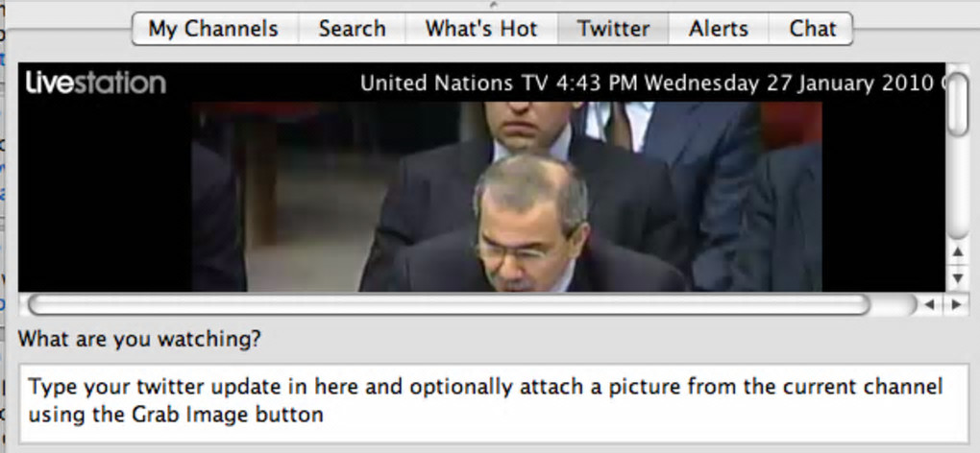Go to the Alerts tab
Viewport: 980px width, 453px height.
(719, 29)
